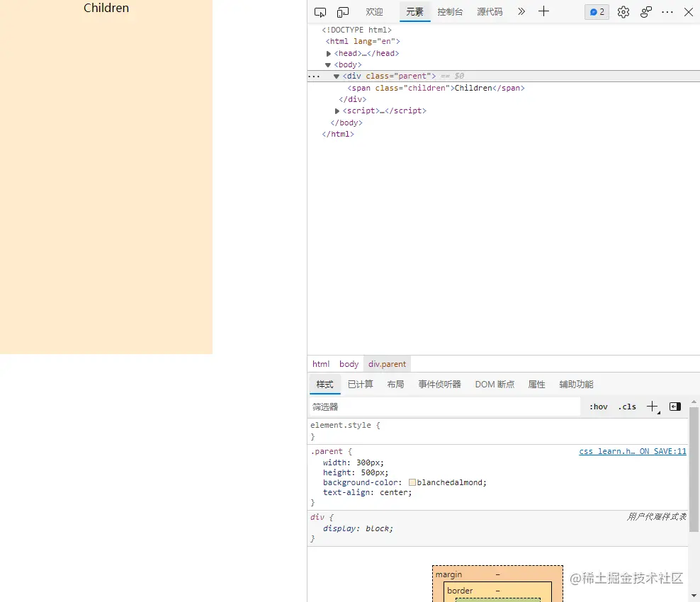Image resolution: width=700 pixels, height=602 pixels.
Task: Select the DOCTYPE html line
Action: coord(356,30)
